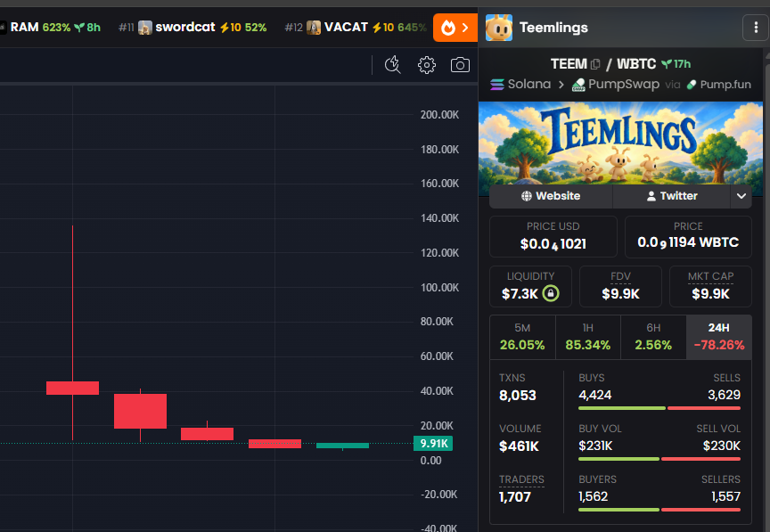Click the Pump.fun pill icon

tap(692, 85)
